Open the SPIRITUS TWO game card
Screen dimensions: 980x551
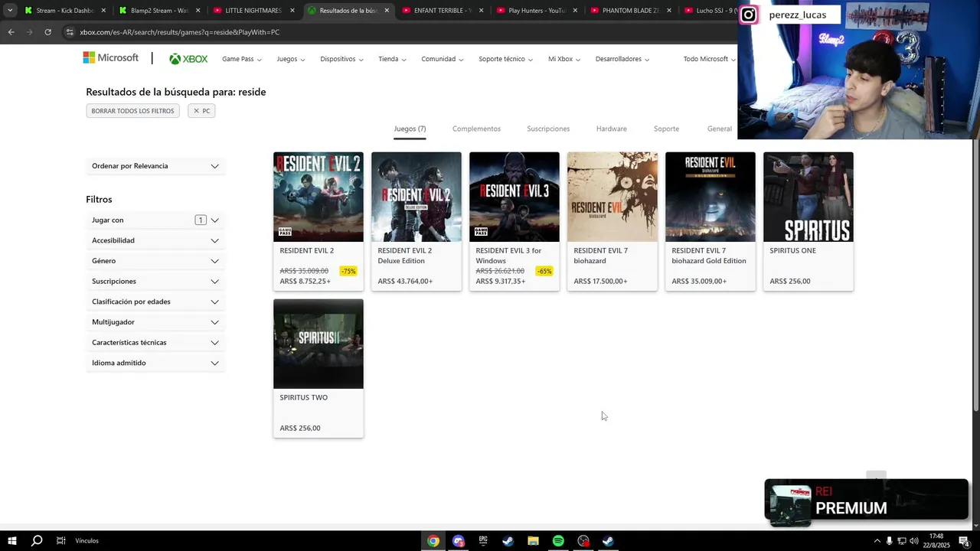tap(318, 368)
